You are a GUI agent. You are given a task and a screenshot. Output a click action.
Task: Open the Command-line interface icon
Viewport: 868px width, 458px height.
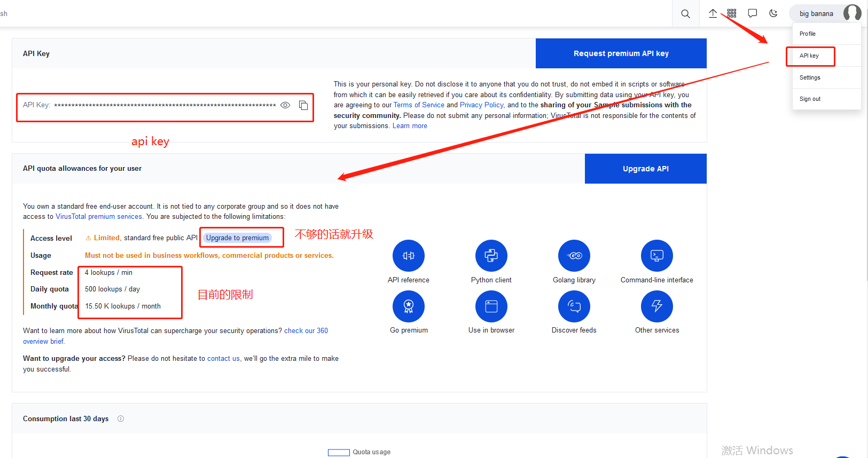click(656, 256)
